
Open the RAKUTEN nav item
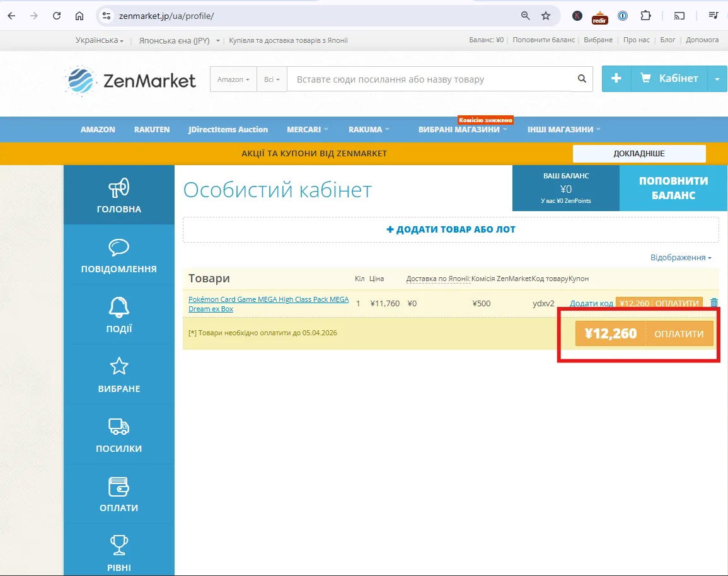[152, 129]
